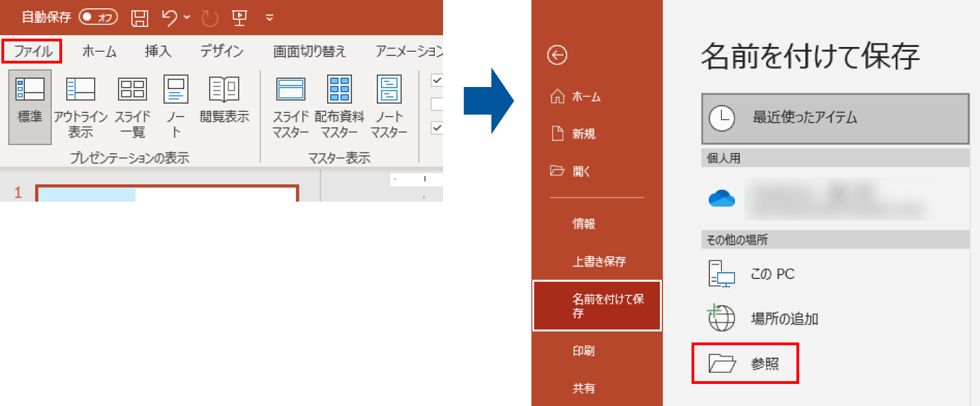Switch to アウトライン表示 view
980x406 pixels.
click(81, 106)
